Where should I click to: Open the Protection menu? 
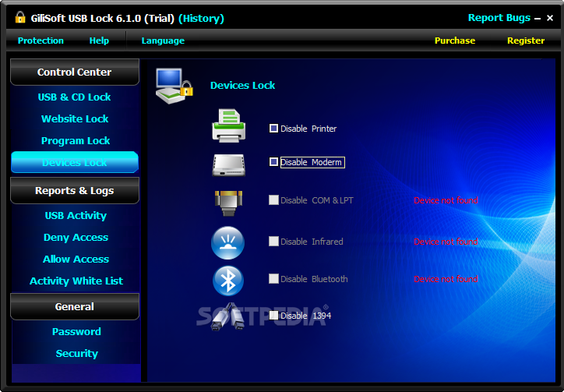tap(41, 41)
